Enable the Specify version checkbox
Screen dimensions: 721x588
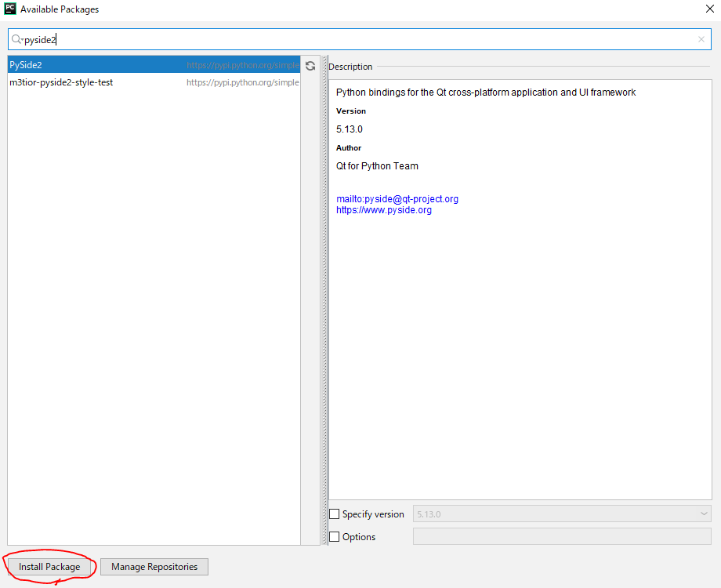point(335,514)
